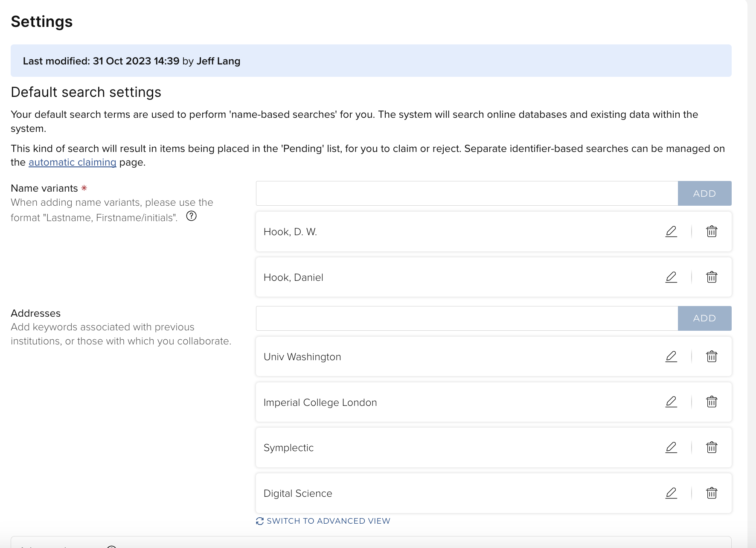The image size is (756, 548).
Task: Delete the Digital Science address
Action: pos(712,493)
